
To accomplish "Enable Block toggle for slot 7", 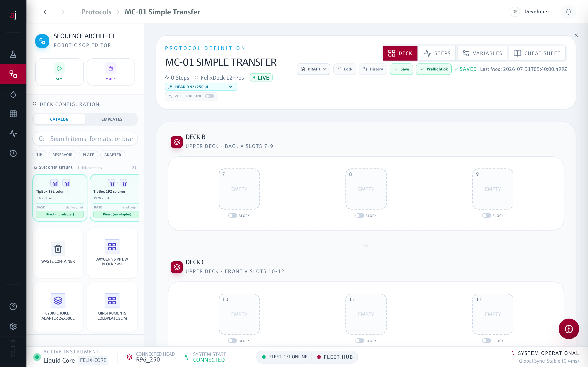I will 232,216.
